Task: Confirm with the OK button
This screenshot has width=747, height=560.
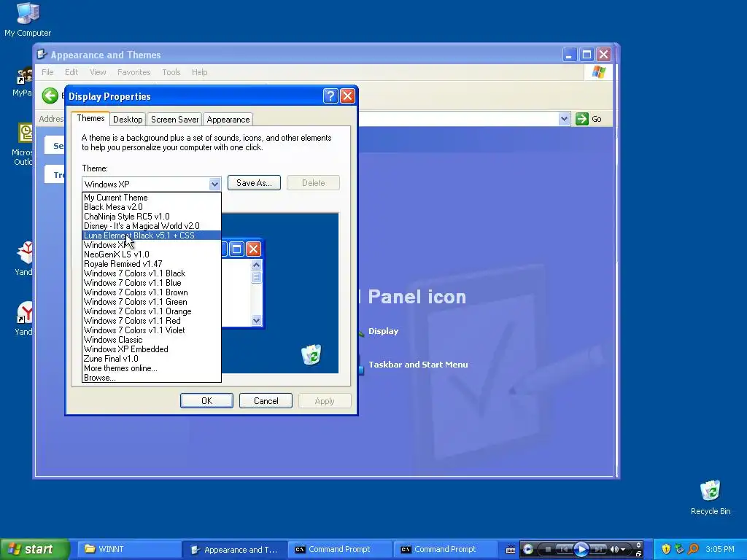Action: click(206, 401)
